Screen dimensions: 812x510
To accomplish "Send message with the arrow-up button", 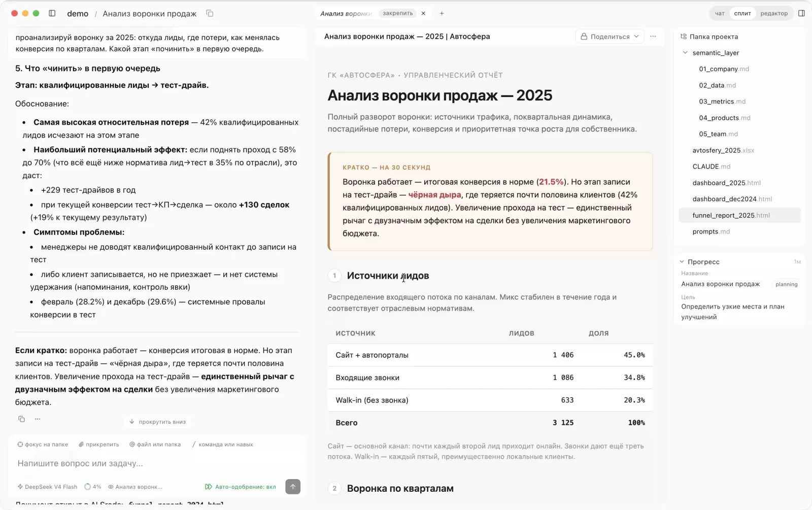I will click(293, 486).
